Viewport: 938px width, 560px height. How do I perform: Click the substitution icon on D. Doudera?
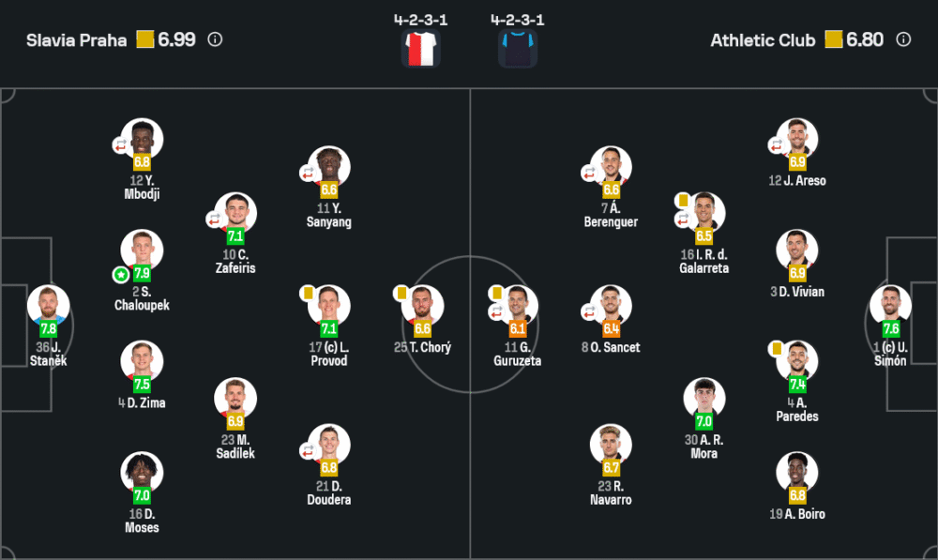pos(307,451)
